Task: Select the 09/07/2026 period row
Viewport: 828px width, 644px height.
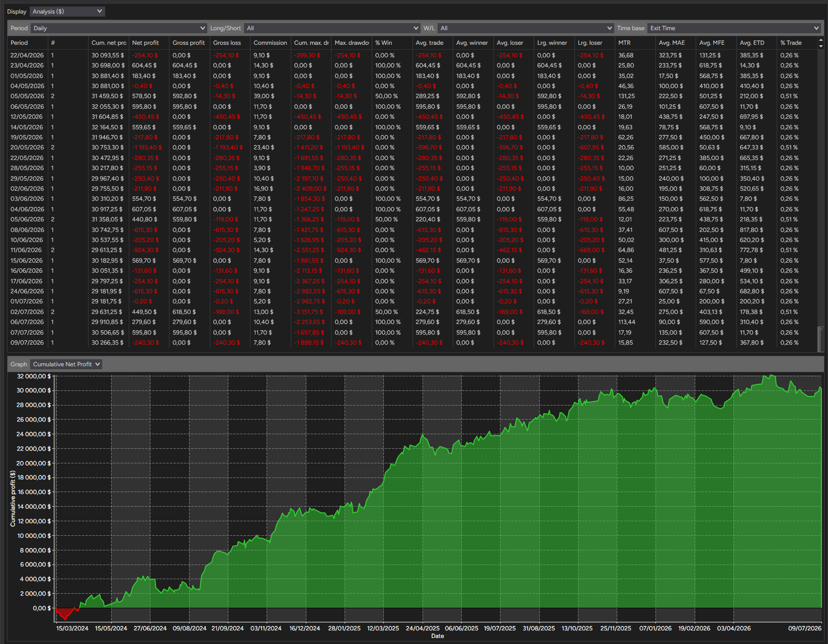Action: [412, 343]
